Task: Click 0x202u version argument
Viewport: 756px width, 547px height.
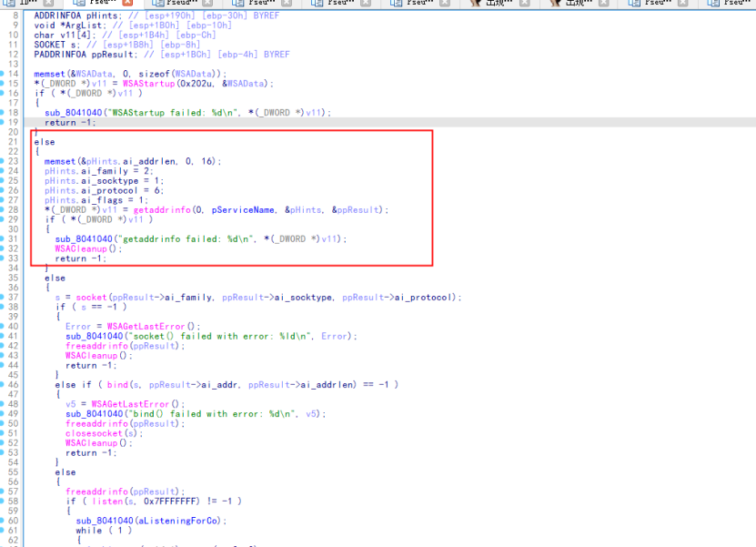Action: (x=197, y=84)
